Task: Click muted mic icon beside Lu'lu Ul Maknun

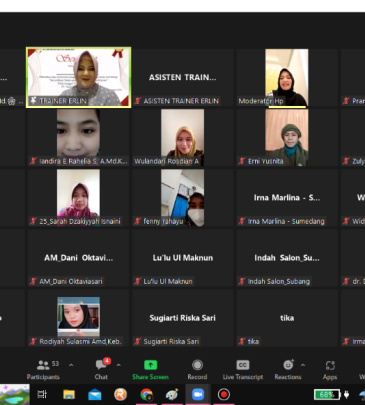Action: [x=137, y=281]
